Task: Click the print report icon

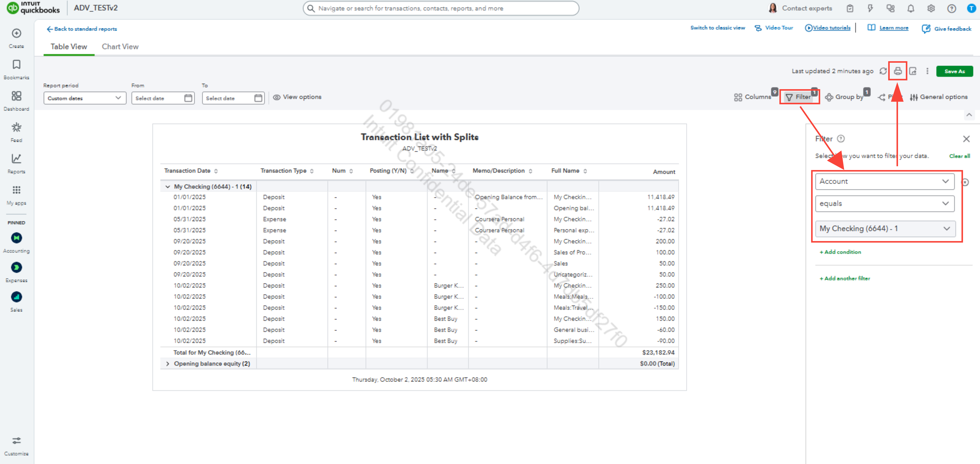Action: [x=897, y=71]
